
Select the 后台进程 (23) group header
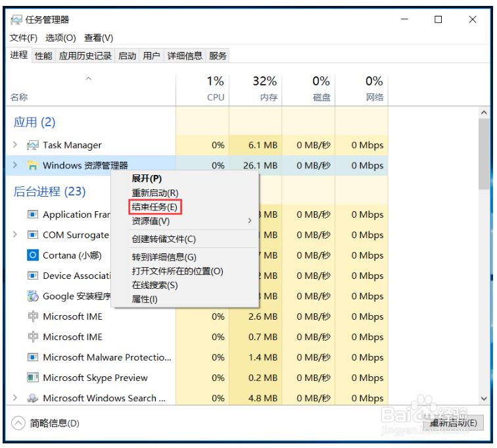(49, 191)
